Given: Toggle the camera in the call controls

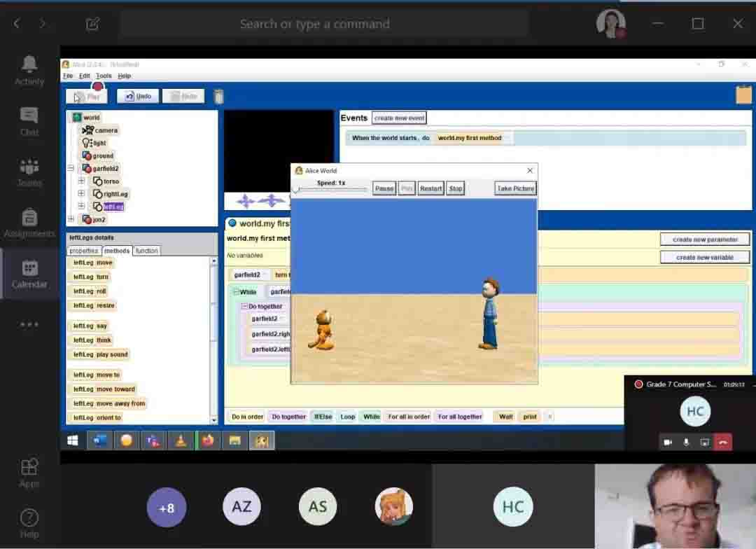Looking at the screenshot, I should [668, 442].
